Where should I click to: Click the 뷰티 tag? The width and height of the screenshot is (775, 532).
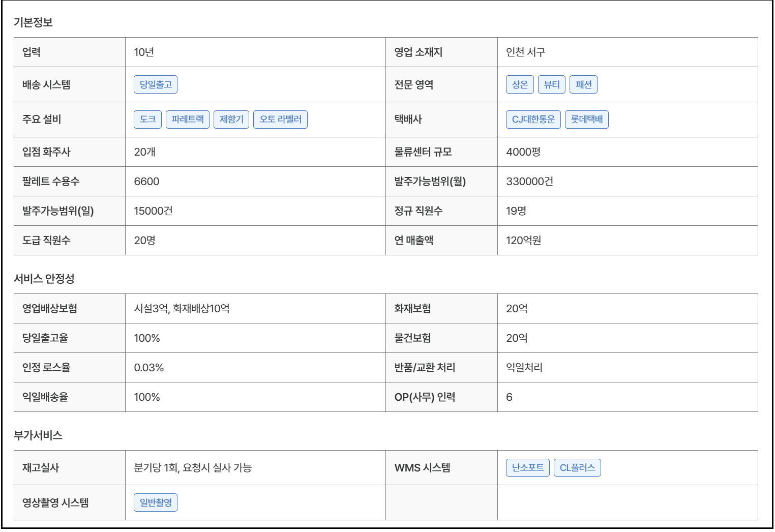[x=551, y=84]
